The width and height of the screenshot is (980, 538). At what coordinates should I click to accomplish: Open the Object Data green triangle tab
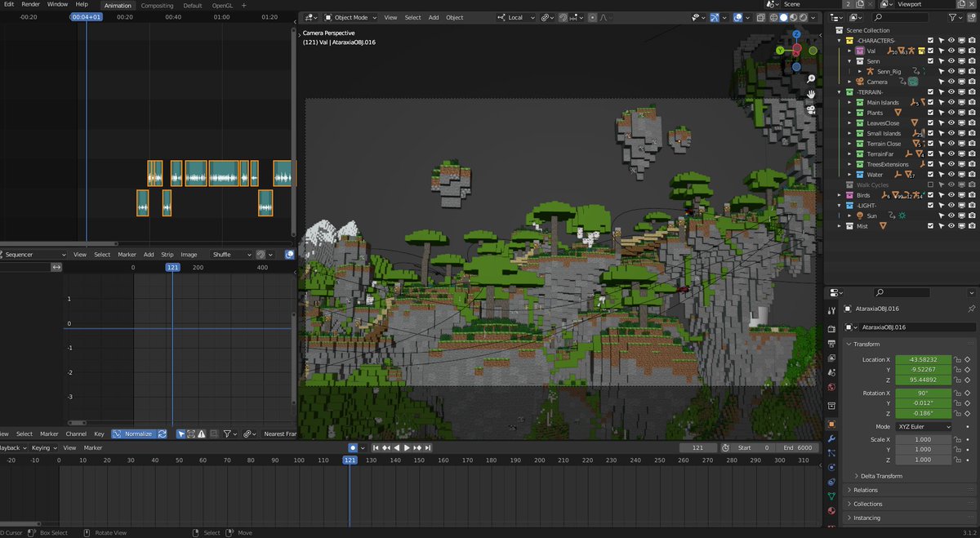[x=831, y=496]
